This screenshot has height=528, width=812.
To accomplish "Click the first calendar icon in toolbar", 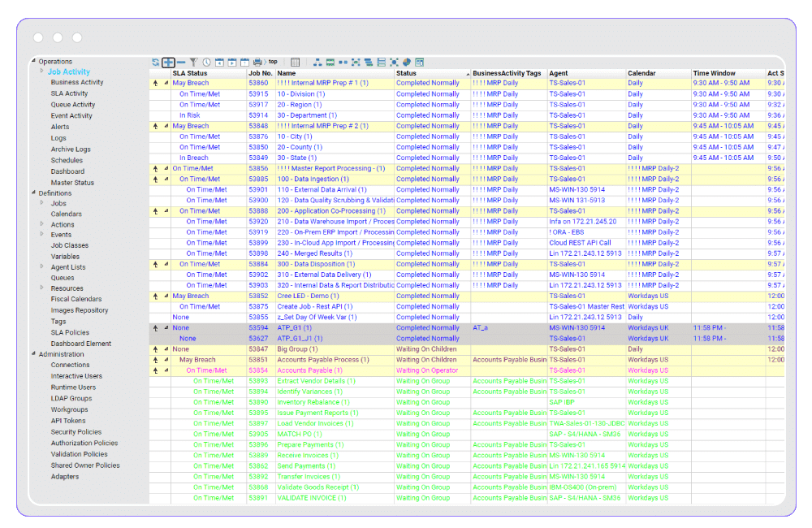I will point(219,62).
